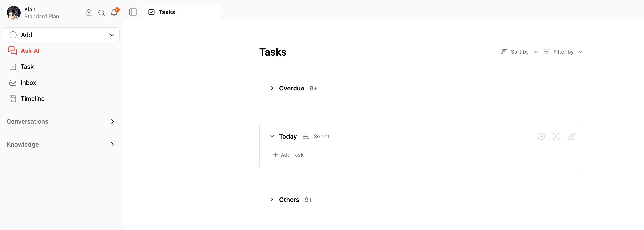Open the Sort by dropdown
Screen dimensions: 644x230
(x=519, y=52)
